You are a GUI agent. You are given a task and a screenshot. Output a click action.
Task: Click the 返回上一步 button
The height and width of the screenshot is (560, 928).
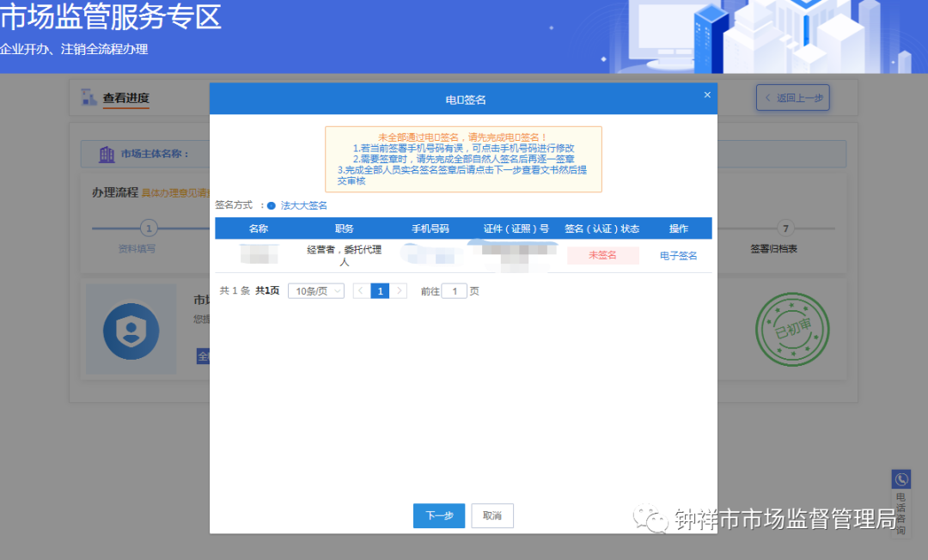click(x=792, y=97)
